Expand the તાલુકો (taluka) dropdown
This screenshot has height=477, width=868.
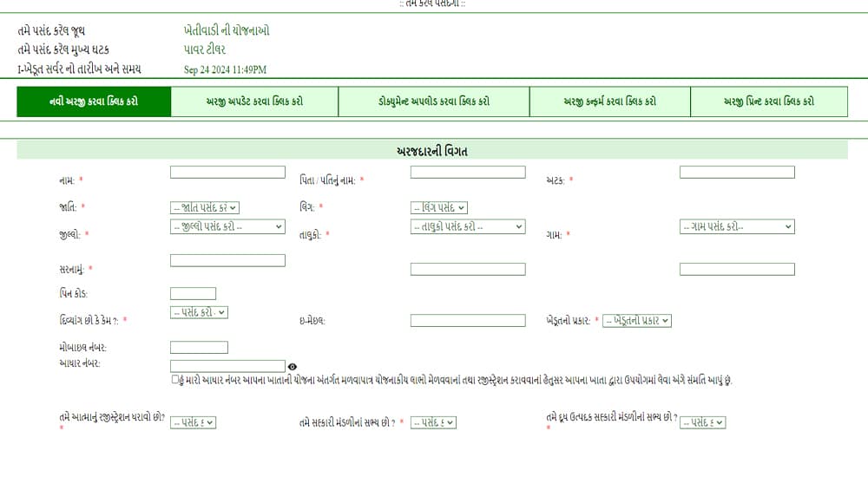coord(468,226)
